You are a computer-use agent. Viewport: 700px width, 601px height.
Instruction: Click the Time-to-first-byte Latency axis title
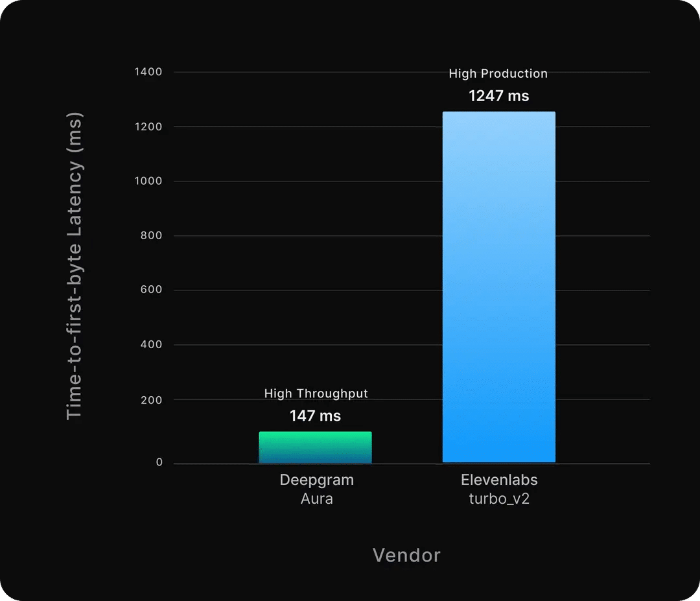[74, 266]
